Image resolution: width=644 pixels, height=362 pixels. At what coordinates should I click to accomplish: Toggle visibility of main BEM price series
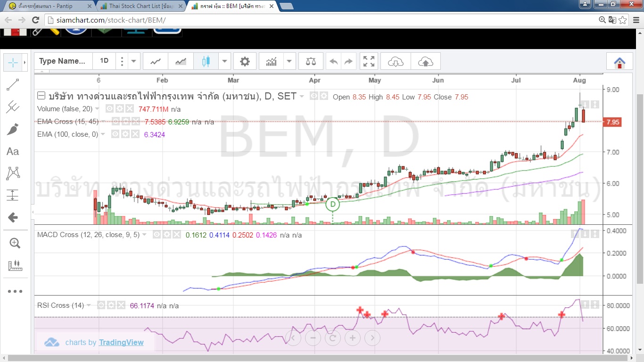(x=314, y=96)
